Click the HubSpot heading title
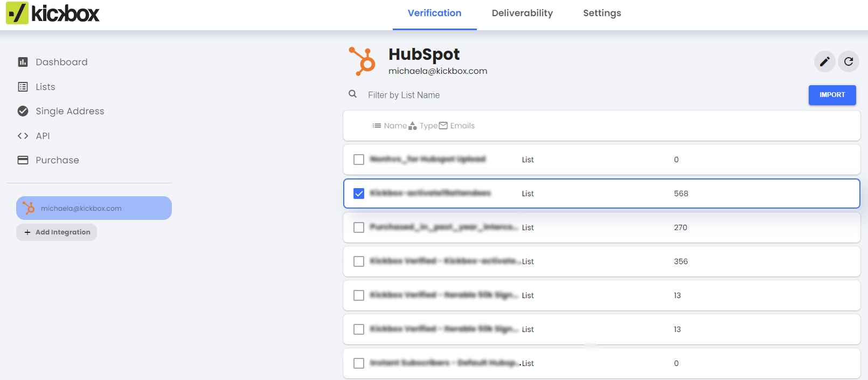This screenshot has width=868, height=380. (424, 54)
